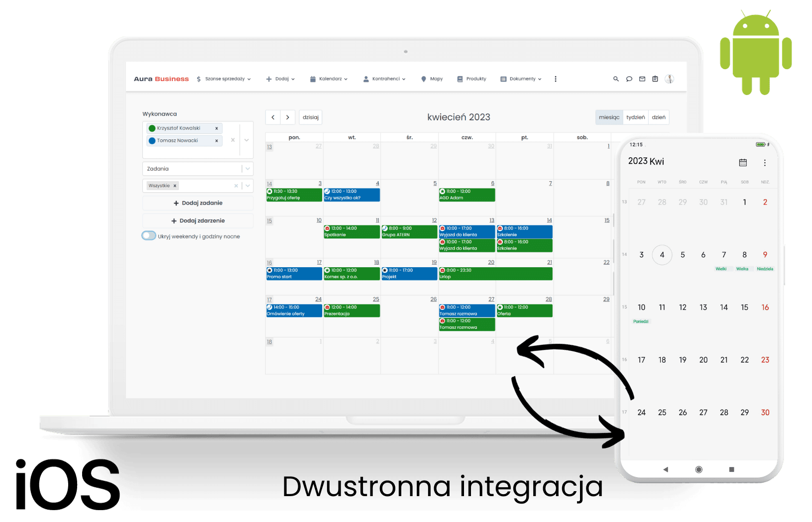Screen dimensions: 812x522
Task: Remove Krzysztof Kowalski from Wykonawca
Action: [217, 128]
